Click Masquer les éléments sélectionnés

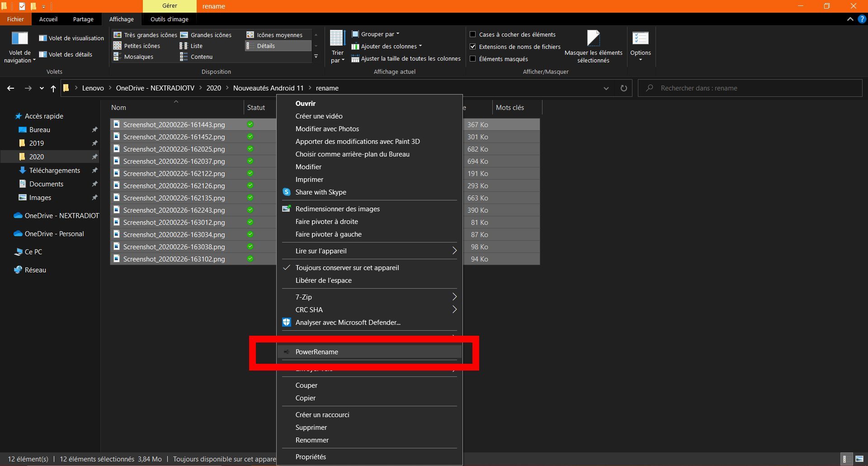(x=593, y=47)
